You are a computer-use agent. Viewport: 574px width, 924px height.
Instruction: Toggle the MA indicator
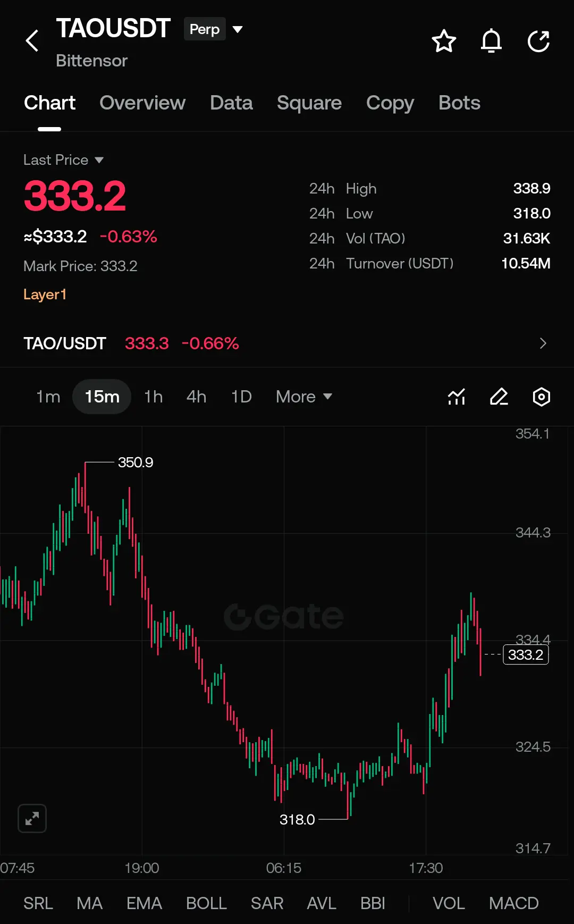(x=89, y=903)
